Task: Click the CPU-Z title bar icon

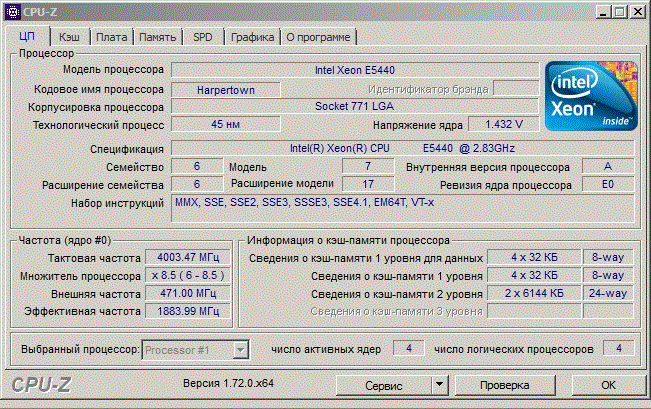Action: 12,12
